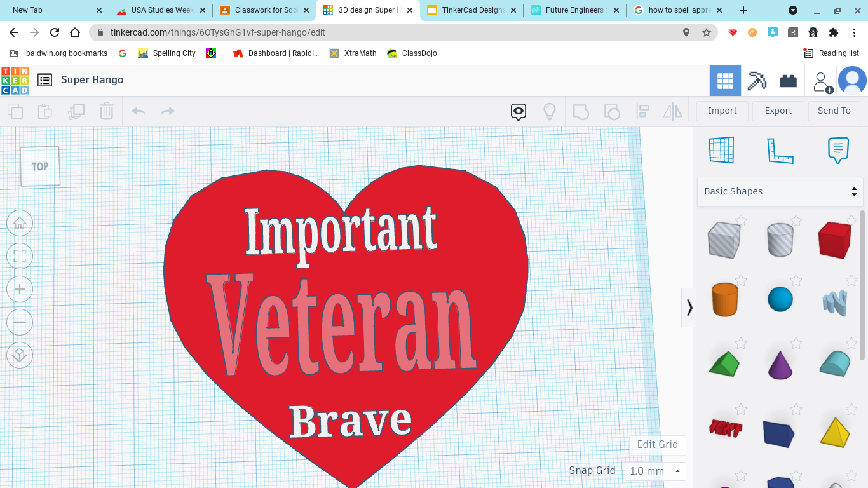Open the designs list icon beside Super Hango
Viewport: 868px width, 488px height.
pos(44,80)
